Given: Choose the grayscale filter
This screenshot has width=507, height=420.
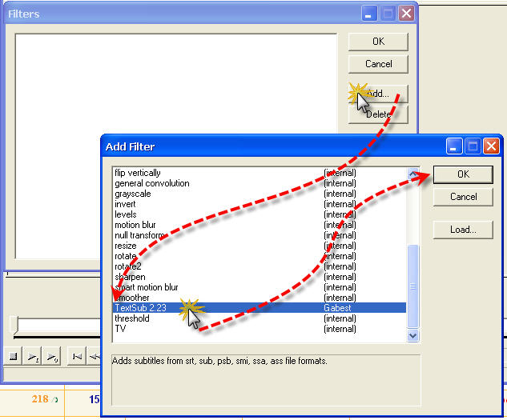Looking at the screenshot, I should (x=133, y=194).
